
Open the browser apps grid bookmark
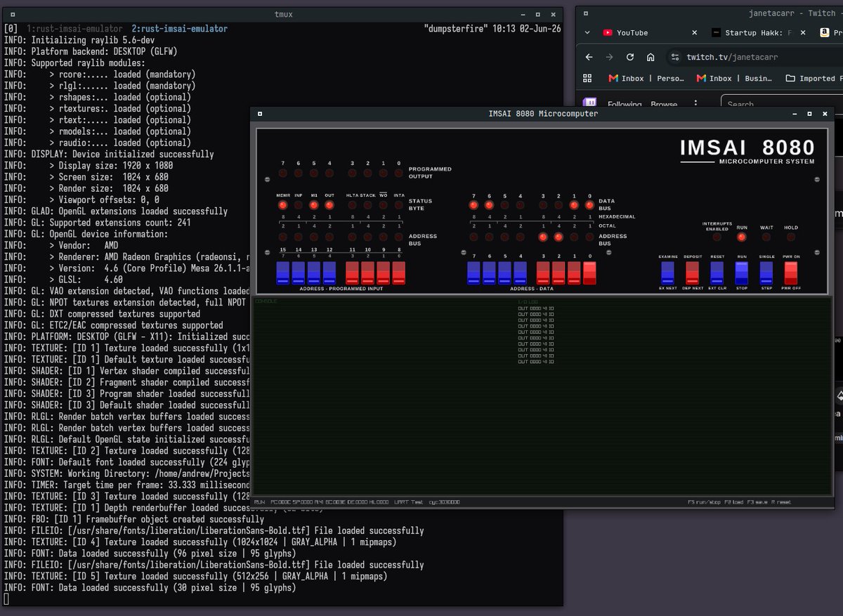[587, 79]
